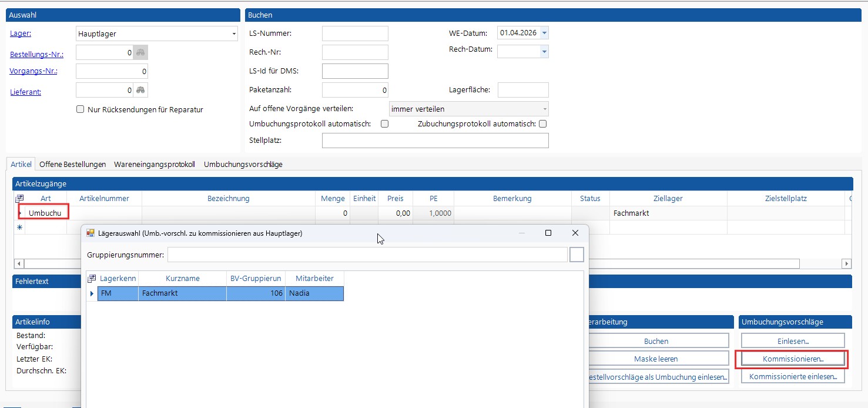Open grid options icon in Artikelzugänge header

[19, 199]
